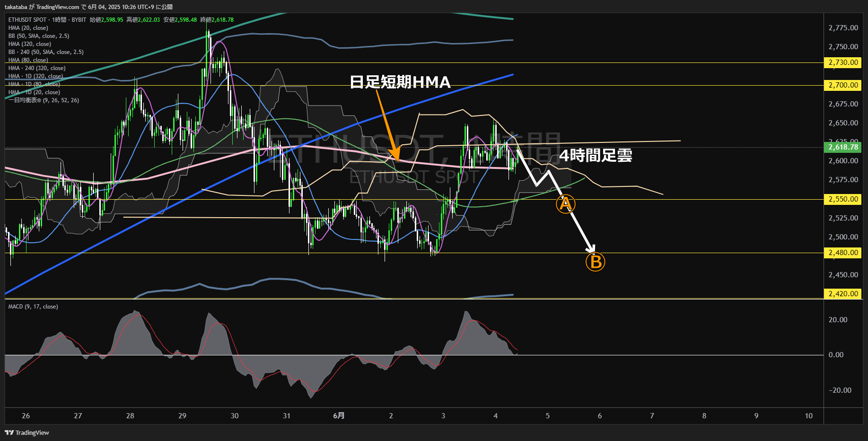Click the 2,575.00 price axis value
This screenshot has width=868, height=441.
(x=843, y=180)
